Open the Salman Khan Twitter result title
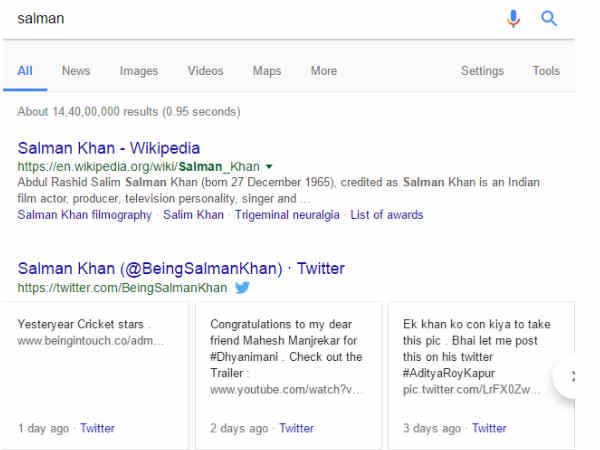 point(181,269)
